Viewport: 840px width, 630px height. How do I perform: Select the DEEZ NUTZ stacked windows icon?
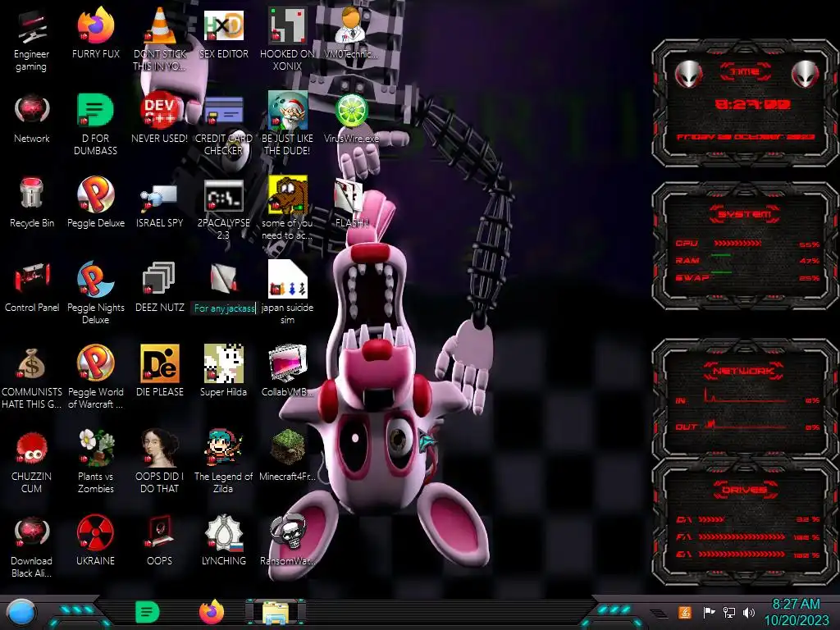(159, 279)
